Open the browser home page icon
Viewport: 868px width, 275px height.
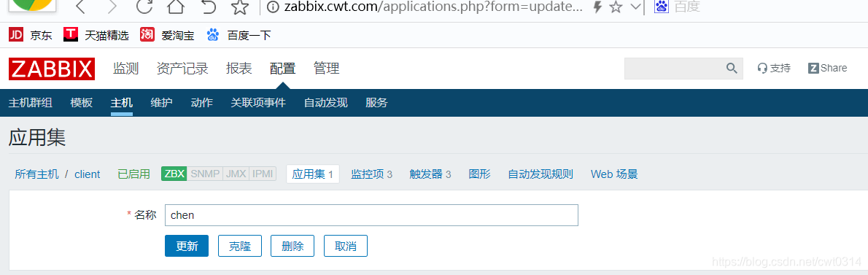pos(176,7)
